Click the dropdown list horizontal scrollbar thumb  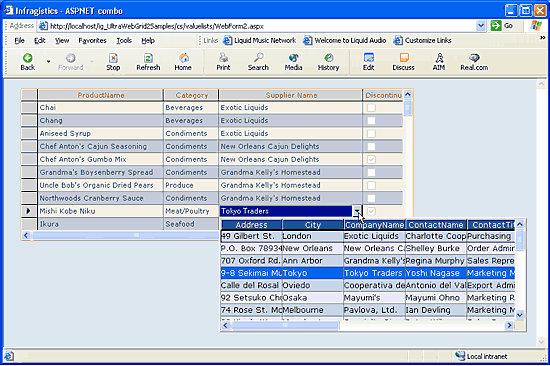tap(285, 325)
